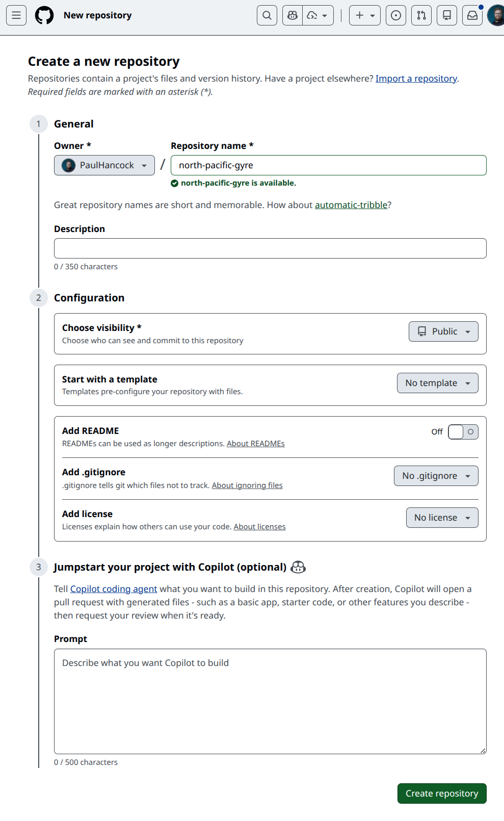Click the automatic-tribble name suggestion
The width and height of the screenshot is (504, 821).
(351, 204)
